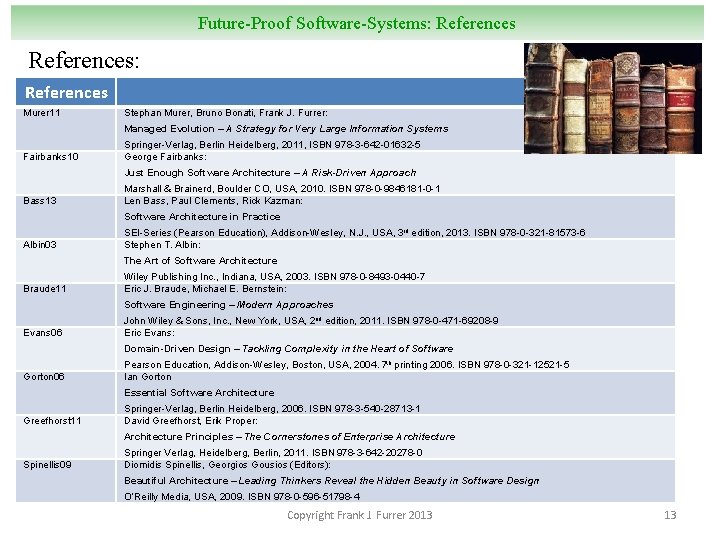Select the 'Evans06' reference key

tap(43, 333)
